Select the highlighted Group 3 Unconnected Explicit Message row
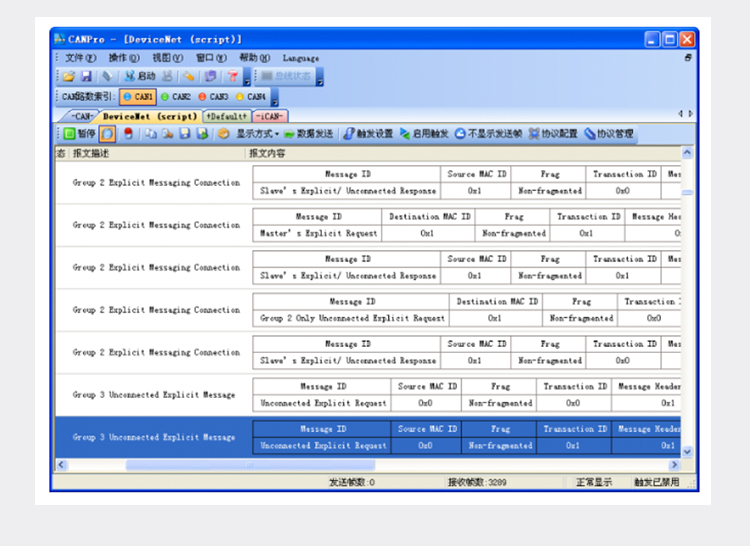The width and height of the screenshot is (750, 546). click(368, 437)
